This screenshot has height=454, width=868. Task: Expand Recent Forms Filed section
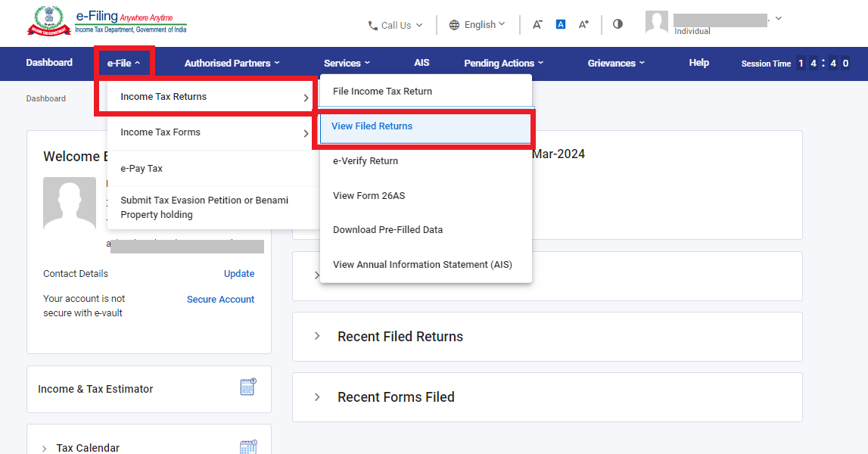pyautogui.click(x=317, y=397)
